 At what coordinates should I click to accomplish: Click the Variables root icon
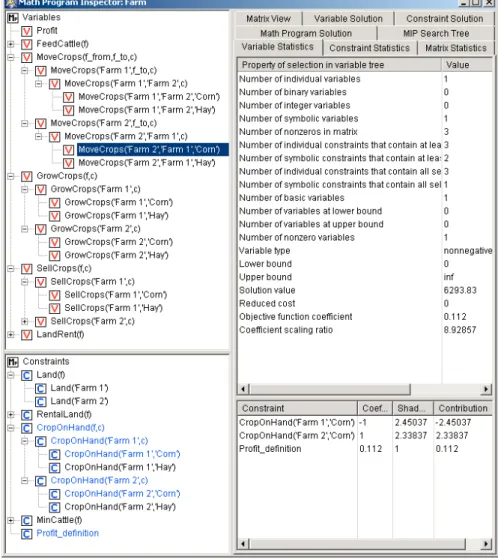(13, 17)
